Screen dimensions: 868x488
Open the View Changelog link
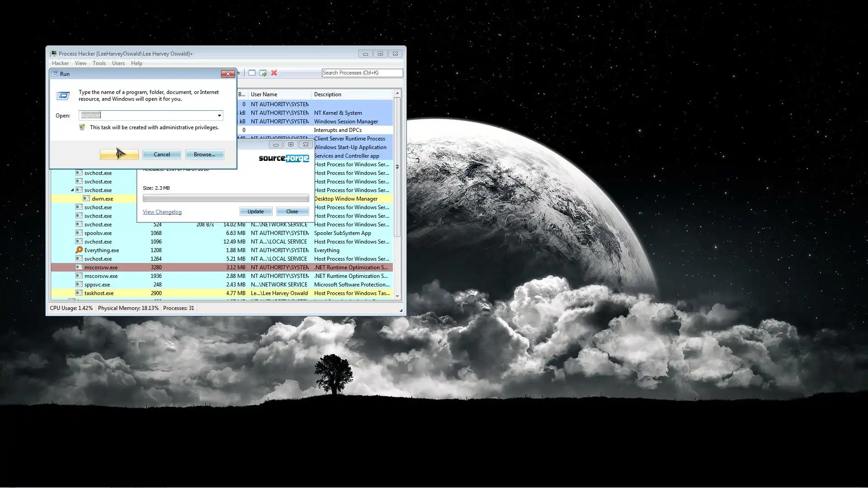(162, 212)
